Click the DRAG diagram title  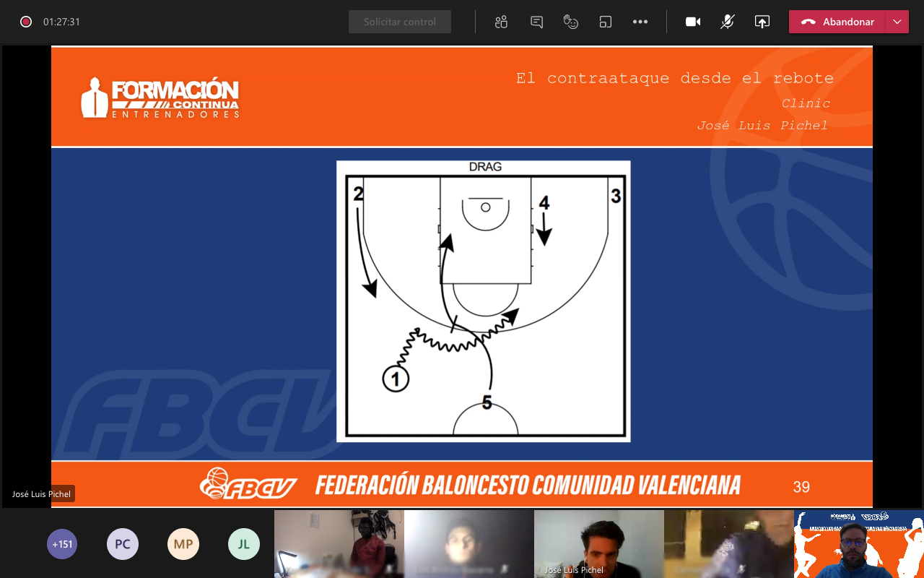[485, 167]
